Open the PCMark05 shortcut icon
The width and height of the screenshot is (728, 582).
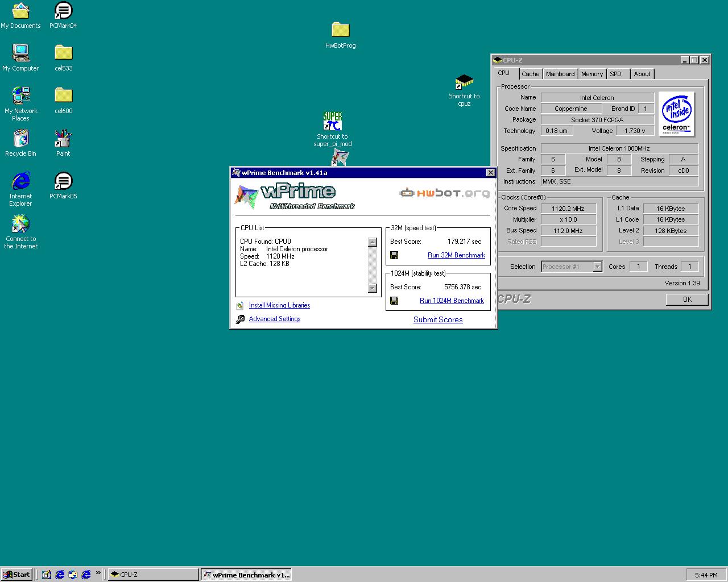[63, 186]
